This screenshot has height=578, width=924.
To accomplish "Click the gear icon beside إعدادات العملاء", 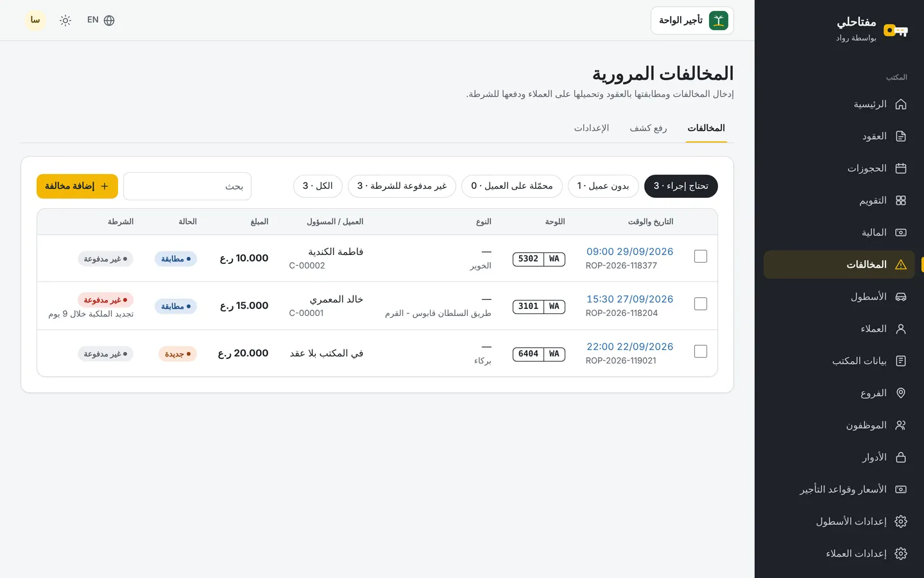I will click(901, 554).
